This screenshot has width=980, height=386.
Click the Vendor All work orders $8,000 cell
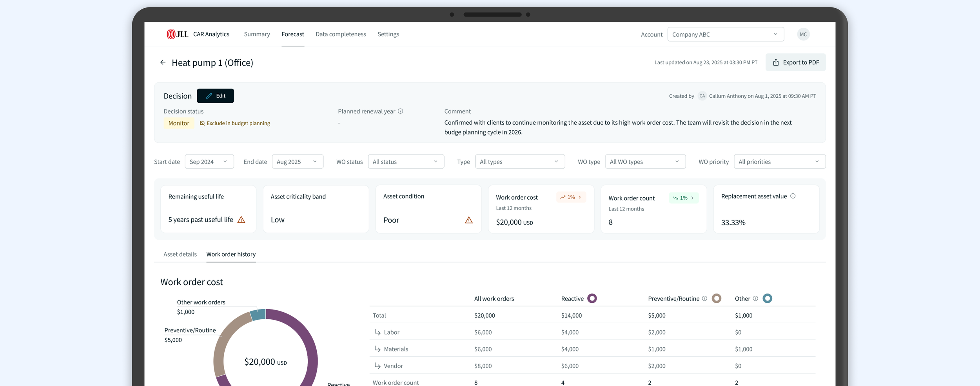click(x=483, y=366)
